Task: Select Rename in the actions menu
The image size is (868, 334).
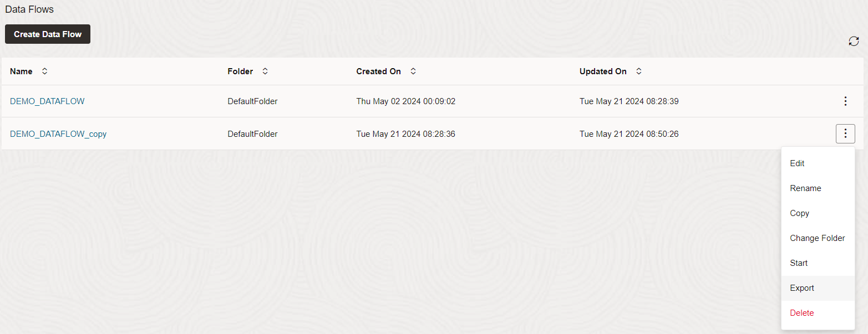Action: [x=805, y=188]
